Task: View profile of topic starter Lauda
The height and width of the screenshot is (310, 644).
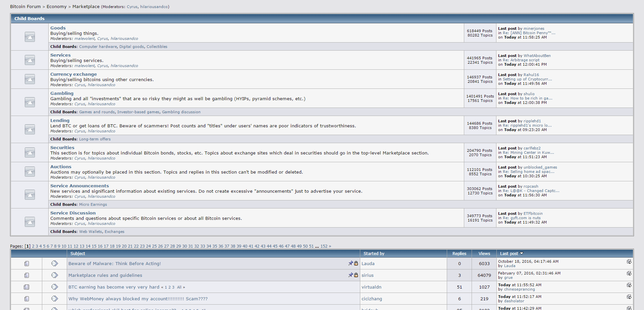Action: click(x=368, y=264)
